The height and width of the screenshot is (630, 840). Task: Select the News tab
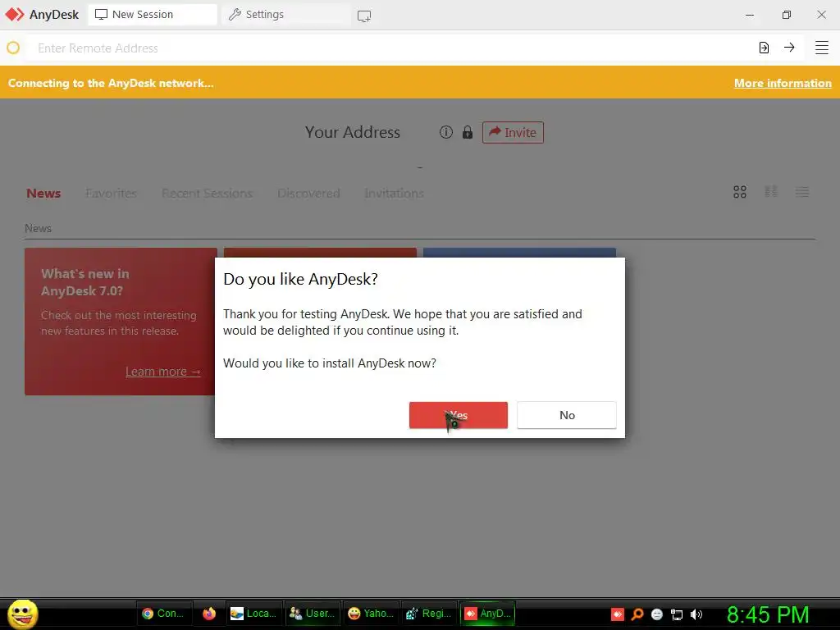43,194
